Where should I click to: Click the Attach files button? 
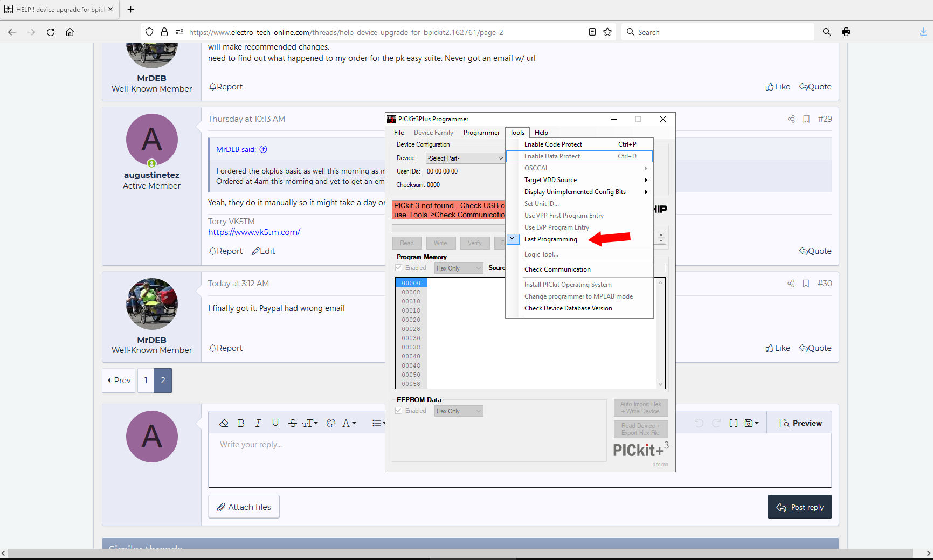click(244, 507)
